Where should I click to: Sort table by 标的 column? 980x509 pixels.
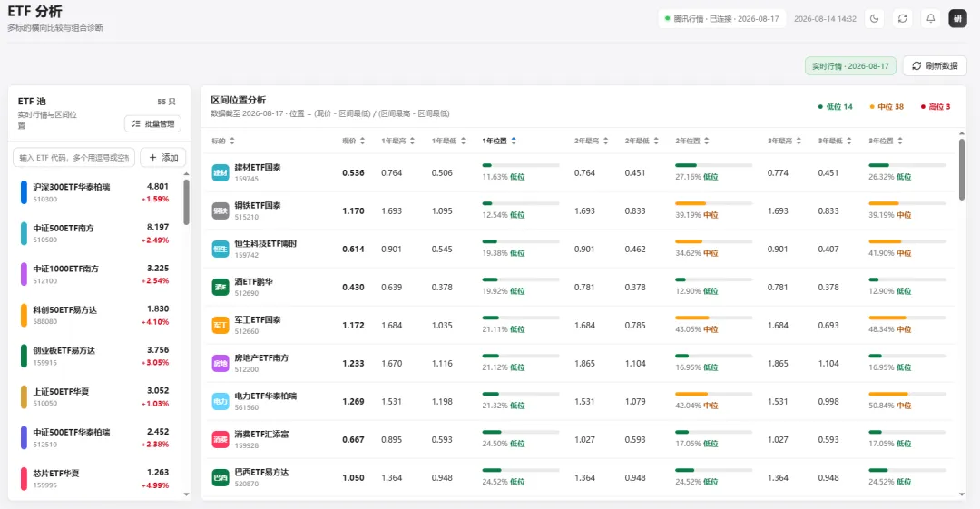[222, 141]
